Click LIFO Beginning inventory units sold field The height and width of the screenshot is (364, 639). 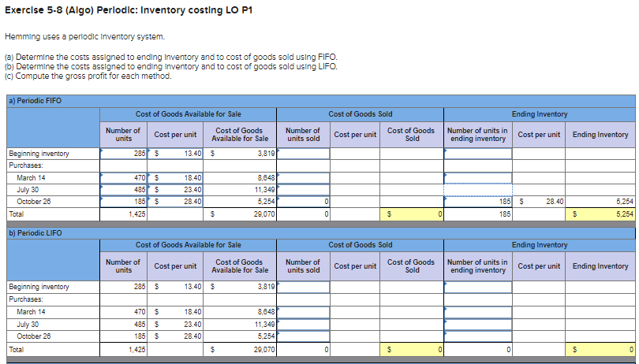pos(303,287)
